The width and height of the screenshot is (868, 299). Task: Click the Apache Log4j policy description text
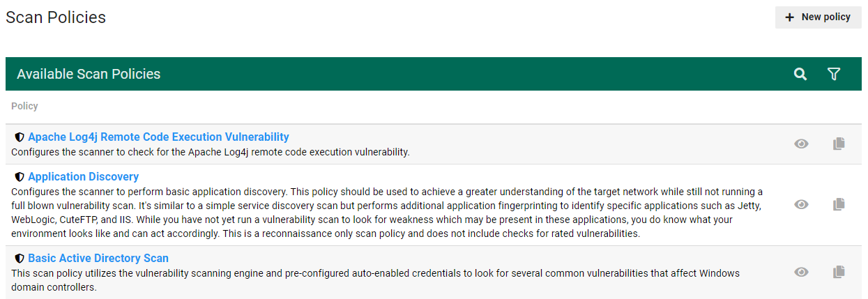pos(211,152)
